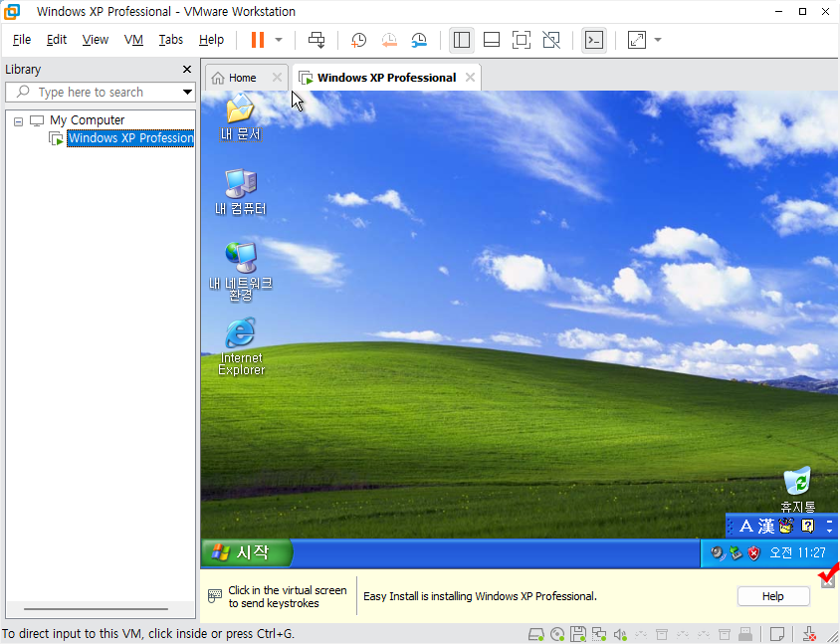The height and width of the screenshot is (644, 840).
Task: Open the VM menu
Action: coord(133,40)
